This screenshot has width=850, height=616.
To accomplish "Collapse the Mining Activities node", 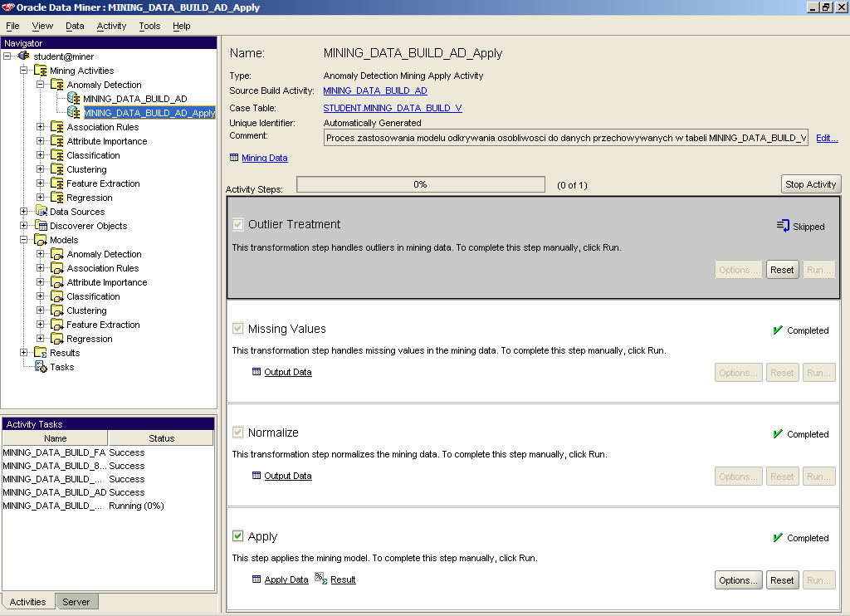I will pos(24,70).
